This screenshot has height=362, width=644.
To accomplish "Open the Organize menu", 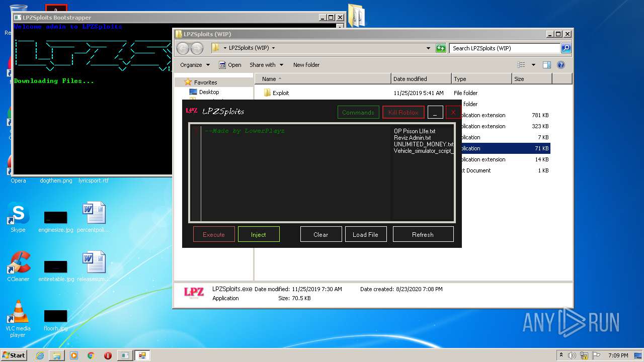I will point(195,65).
